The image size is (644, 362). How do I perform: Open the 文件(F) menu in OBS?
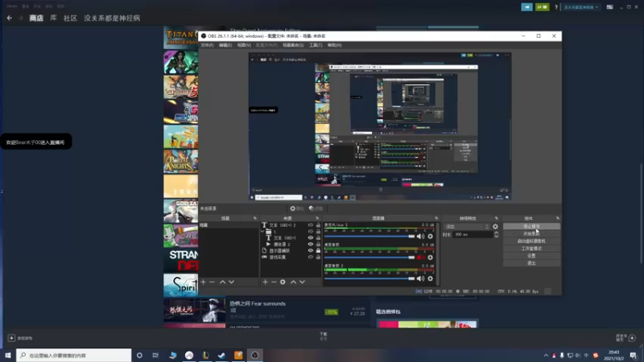[x=208, y=45]
